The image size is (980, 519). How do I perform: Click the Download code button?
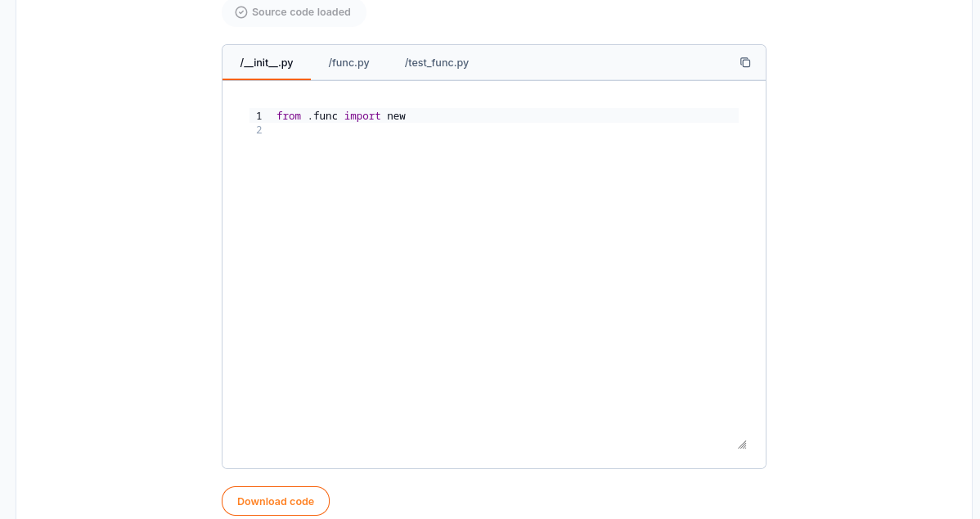click(x=276, y=502)
